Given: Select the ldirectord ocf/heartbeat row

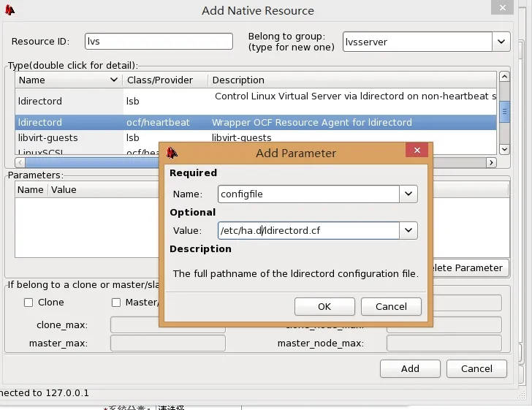Looking at the screenshot, I should pos(256,122).
